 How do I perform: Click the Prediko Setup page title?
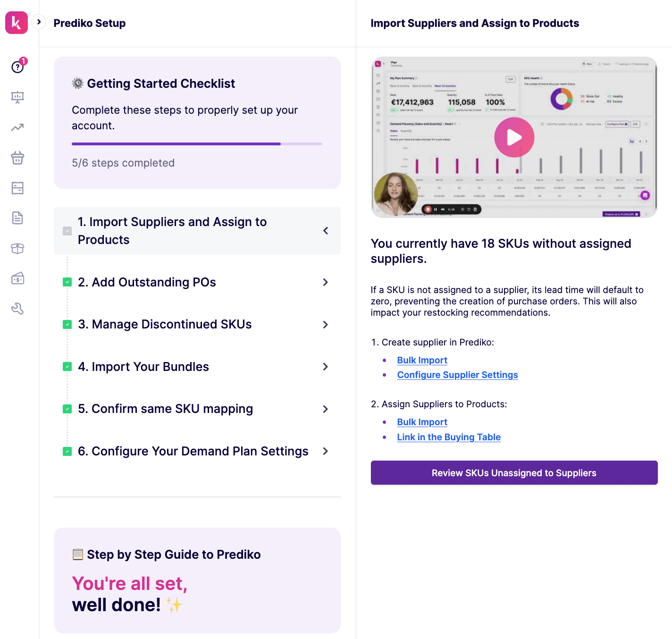(90, 23)
